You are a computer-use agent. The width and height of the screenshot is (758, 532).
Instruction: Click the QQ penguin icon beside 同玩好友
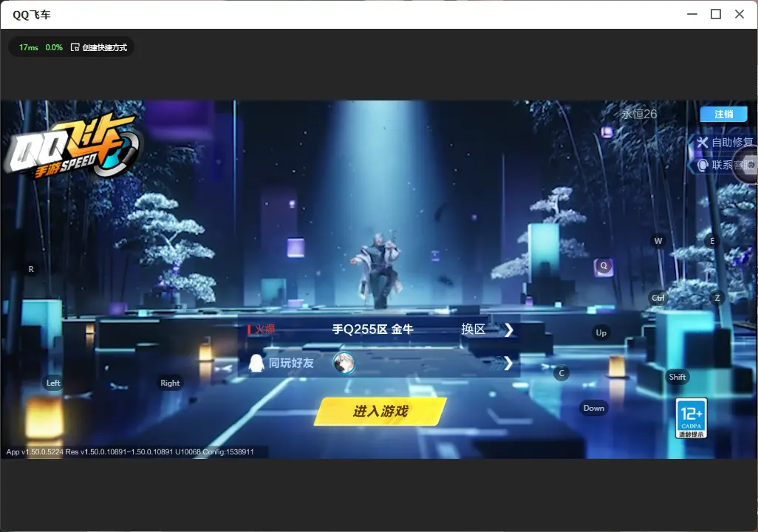[x=256, y=363]
